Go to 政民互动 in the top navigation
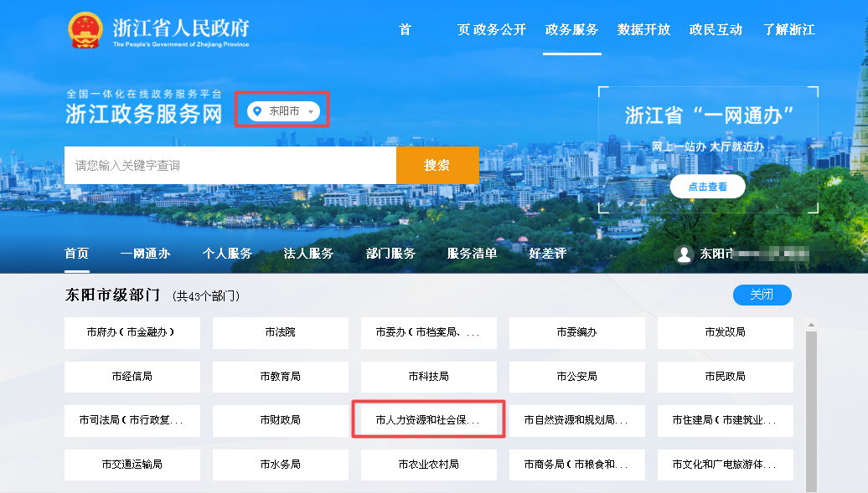The height and width of the screenshot is (493, 868). [x=716, y=29]
